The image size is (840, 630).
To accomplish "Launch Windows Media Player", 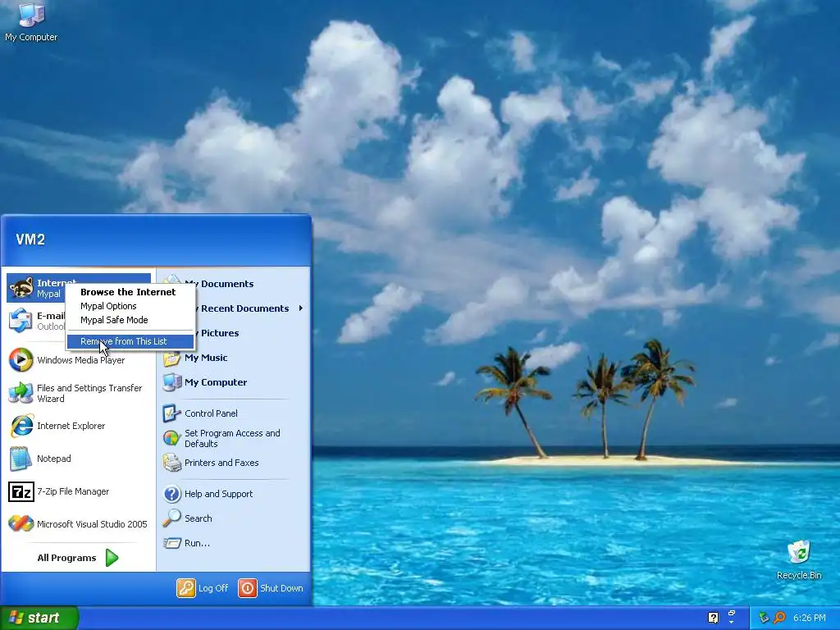I will click(x=78, y=360).
